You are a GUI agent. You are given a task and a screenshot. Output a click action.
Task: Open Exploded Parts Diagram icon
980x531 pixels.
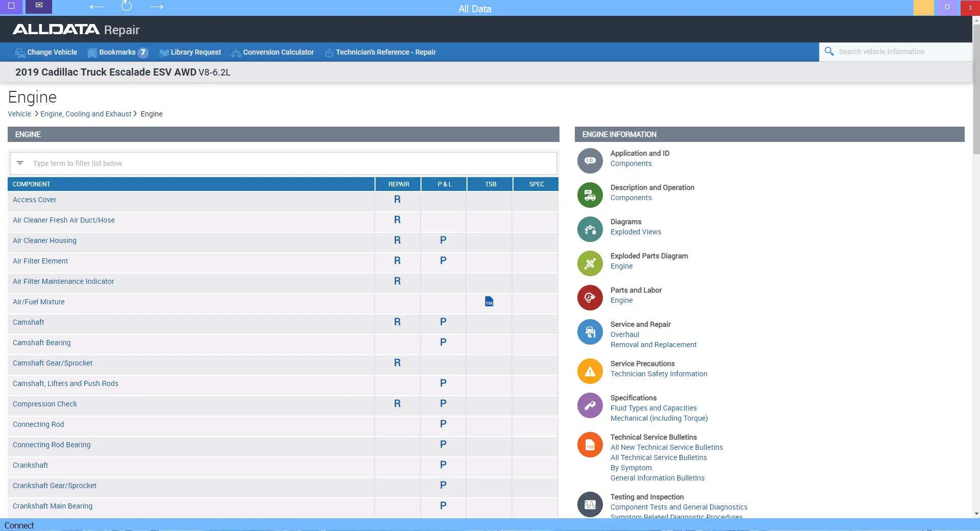(590, 263)
